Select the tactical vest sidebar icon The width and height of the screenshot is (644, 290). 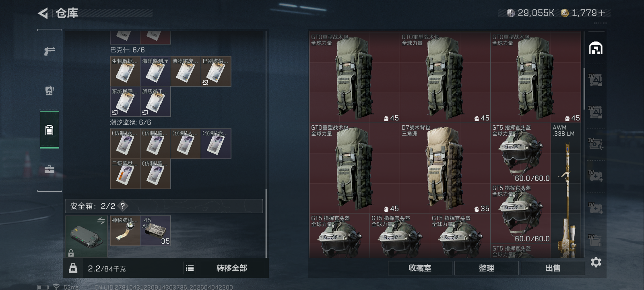(49, 90)
